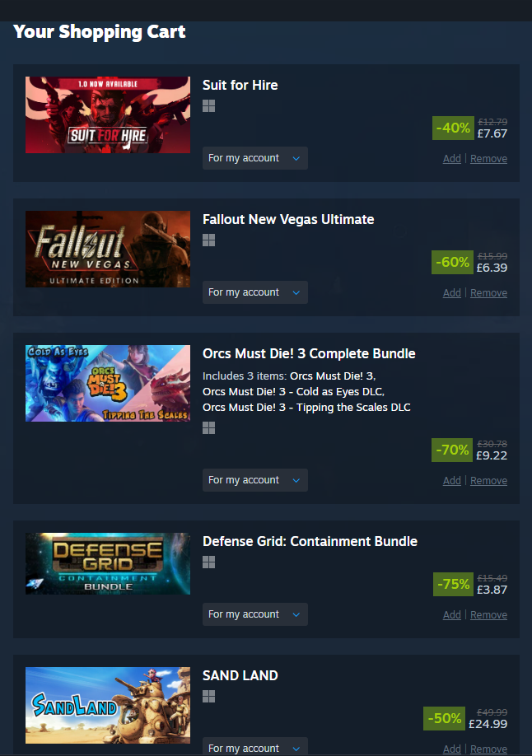532x756 pixels.
Task: Click the Windows icon under Defense Grid bundle
Action: point(208,562)
